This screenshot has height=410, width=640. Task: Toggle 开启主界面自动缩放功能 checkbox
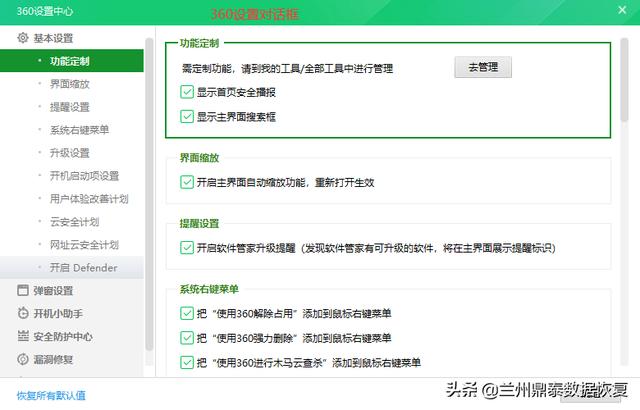187,182
